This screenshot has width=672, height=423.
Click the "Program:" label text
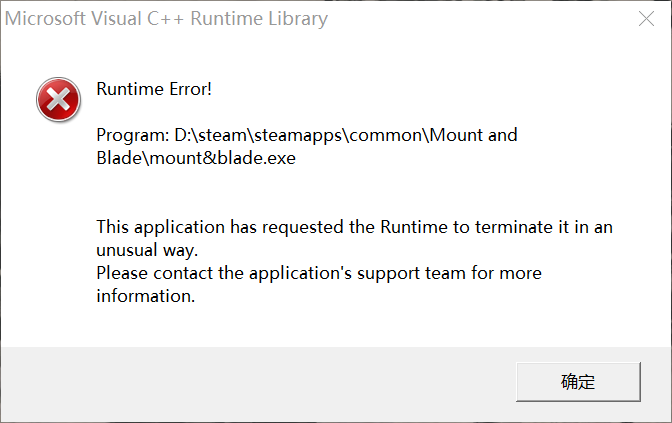[133, 135]
